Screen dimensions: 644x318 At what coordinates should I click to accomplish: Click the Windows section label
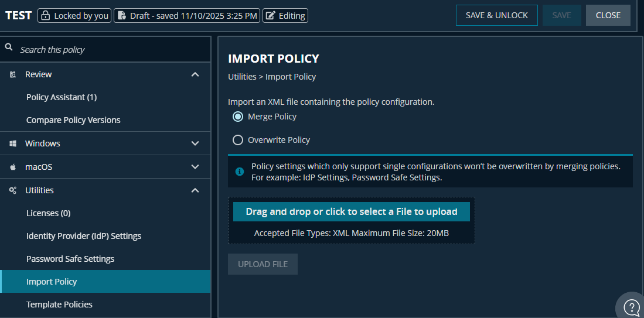point(42,143)
